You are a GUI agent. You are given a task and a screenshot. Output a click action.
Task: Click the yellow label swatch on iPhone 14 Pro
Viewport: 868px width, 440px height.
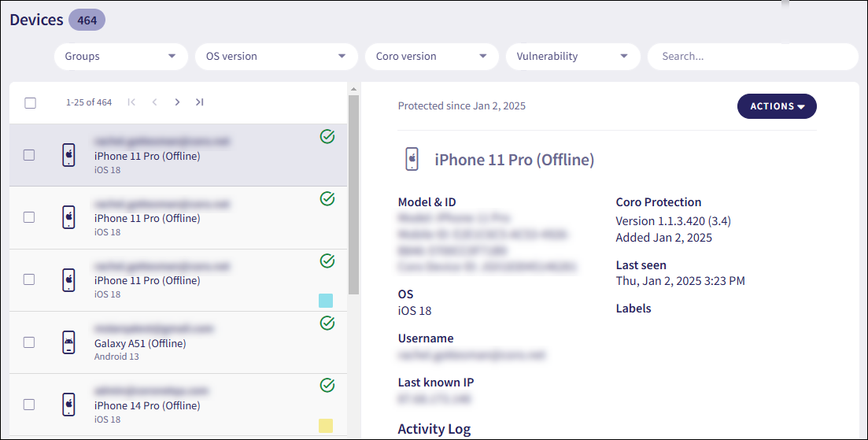tap(326, 425)
